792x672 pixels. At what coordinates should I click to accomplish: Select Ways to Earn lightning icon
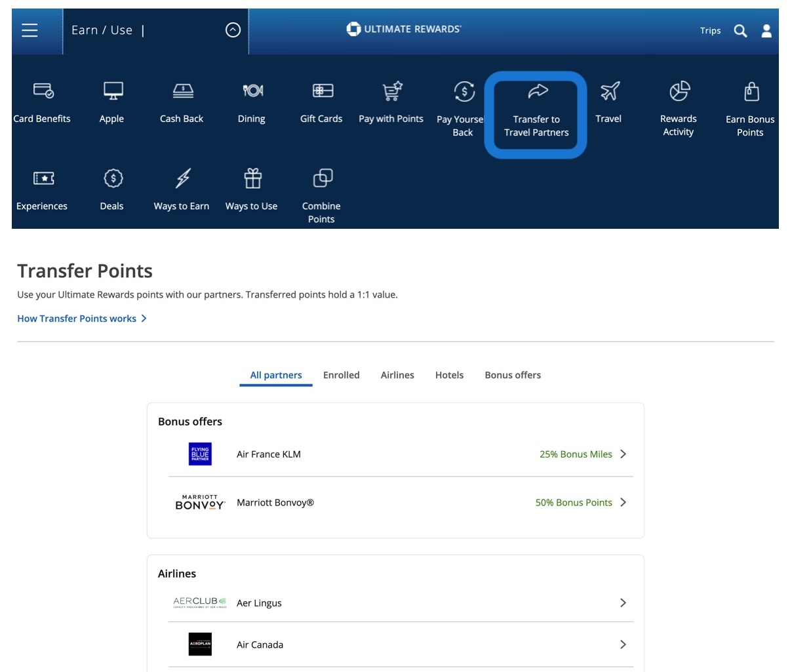click(183, 178)
